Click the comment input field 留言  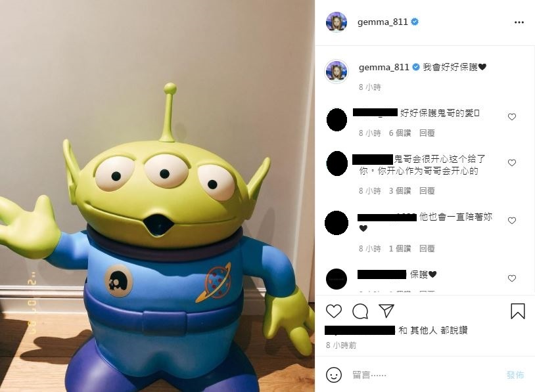(425, 376)
